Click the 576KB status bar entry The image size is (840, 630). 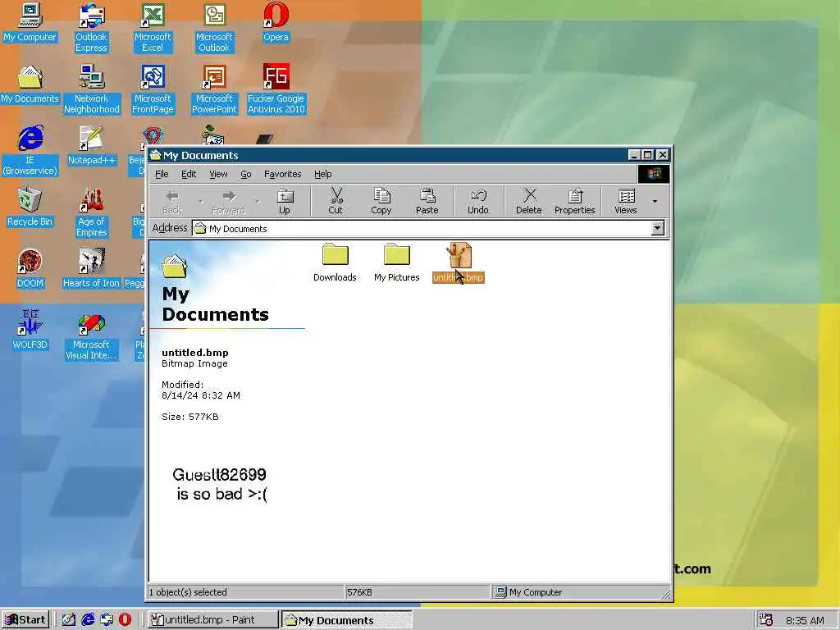click(x=417, y=592)
